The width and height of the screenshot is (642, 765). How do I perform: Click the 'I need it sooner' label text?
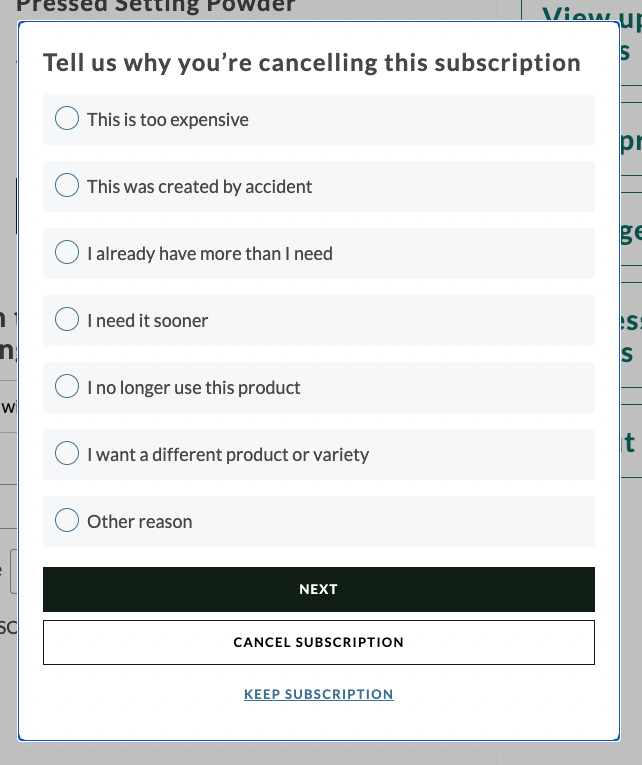tap(148, 321)
